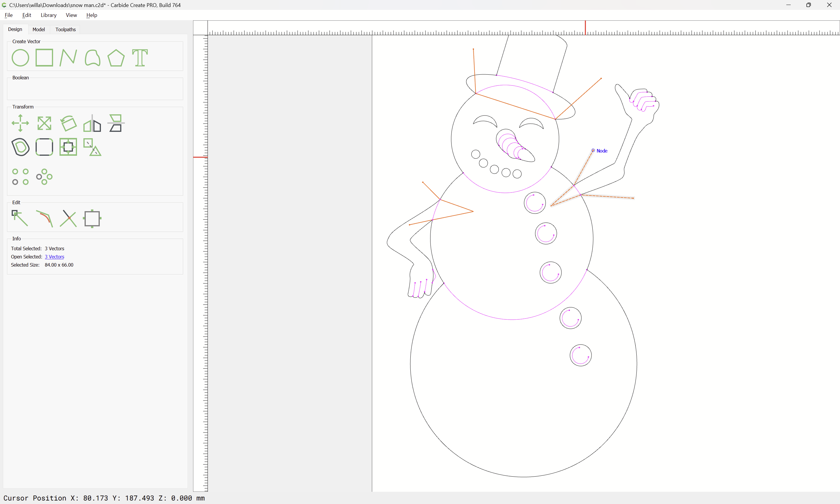Click the Selected Size '84.00 x 66.00' value
Screen dimensions: 840x504
[x=59, y=265]
